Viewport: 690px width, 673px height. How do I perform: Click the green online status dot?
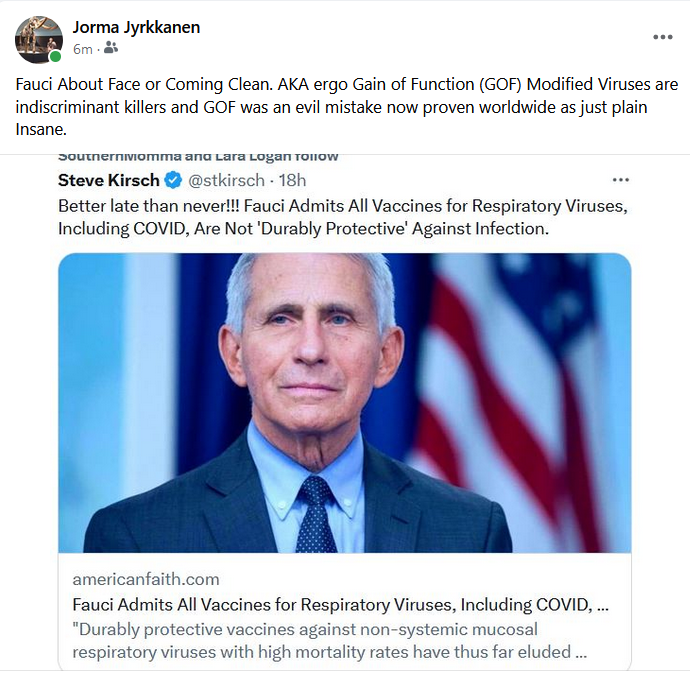click(x=56, y=57)
